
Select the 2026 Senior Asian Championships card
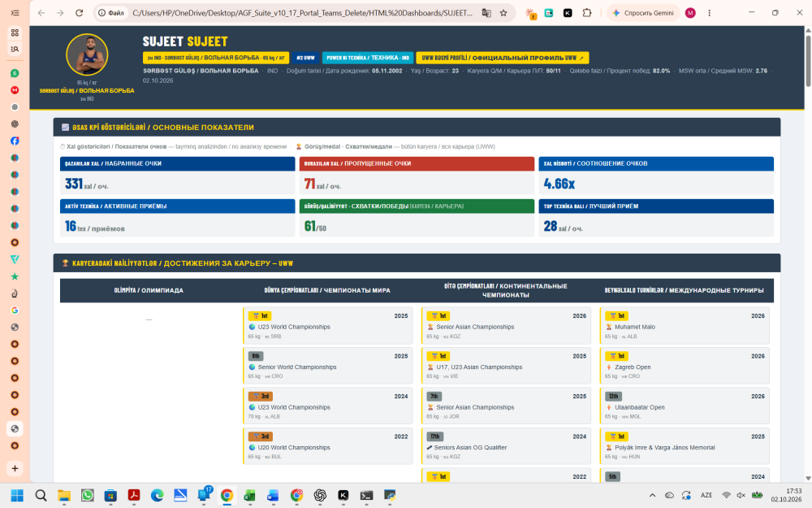coord(506,326)
